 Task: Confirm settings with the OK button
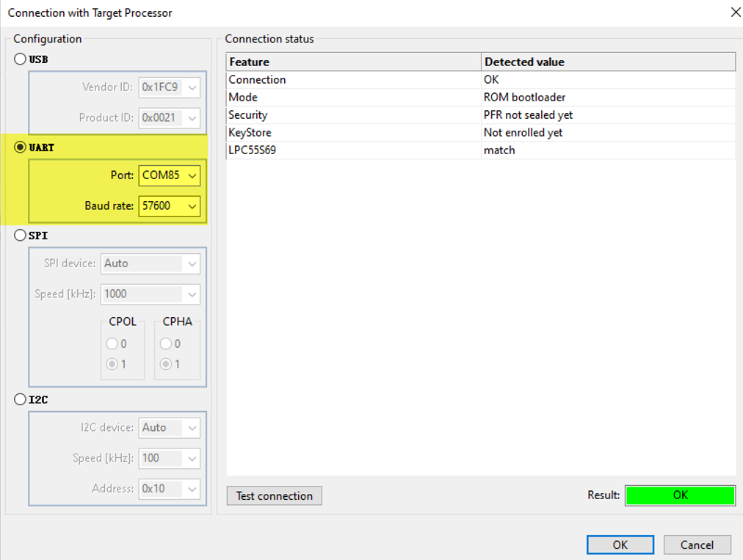[x=620, y=545]
